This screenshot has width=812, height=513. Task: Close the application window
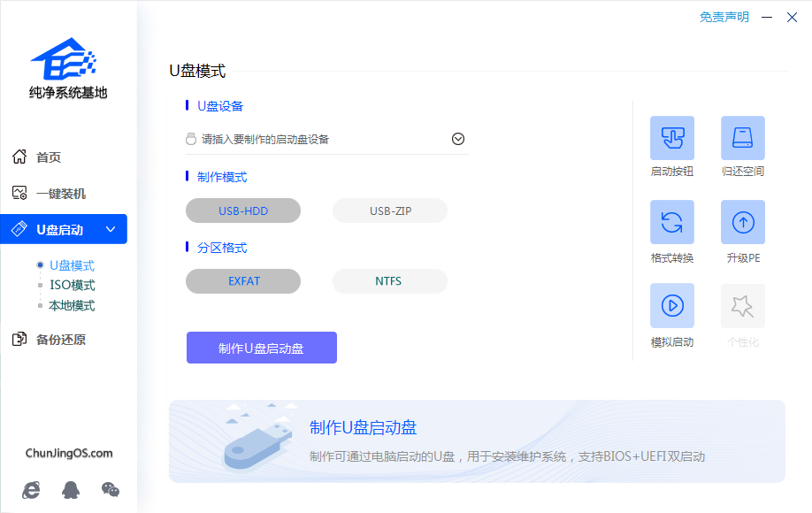tap(792, 17)
